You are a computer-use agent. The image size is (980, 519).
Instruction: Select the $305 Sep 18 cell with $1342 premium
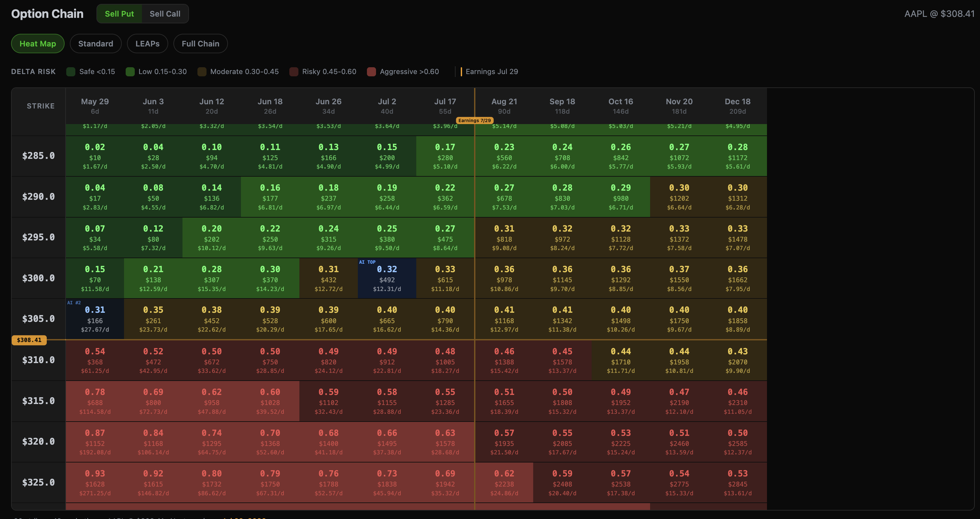pos(562,319)
